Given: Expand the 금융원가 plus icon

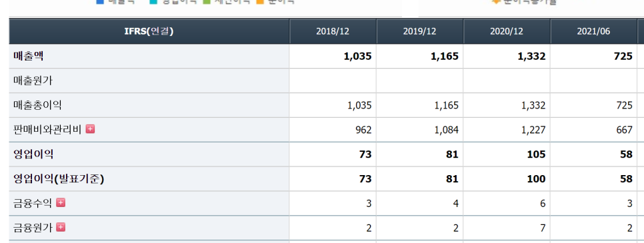Looking at the screenshot, I should [x=61, y=227].
